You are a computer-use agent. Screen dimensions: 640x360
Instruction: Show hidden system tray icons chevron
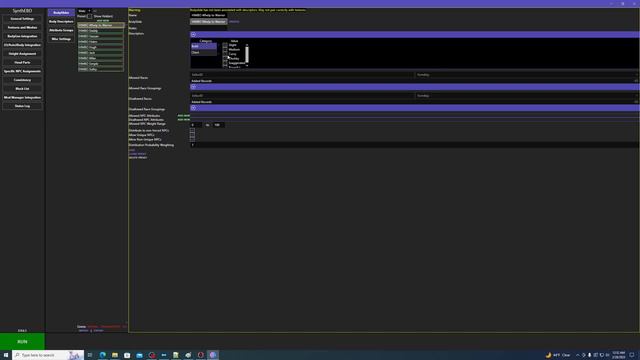577,355
